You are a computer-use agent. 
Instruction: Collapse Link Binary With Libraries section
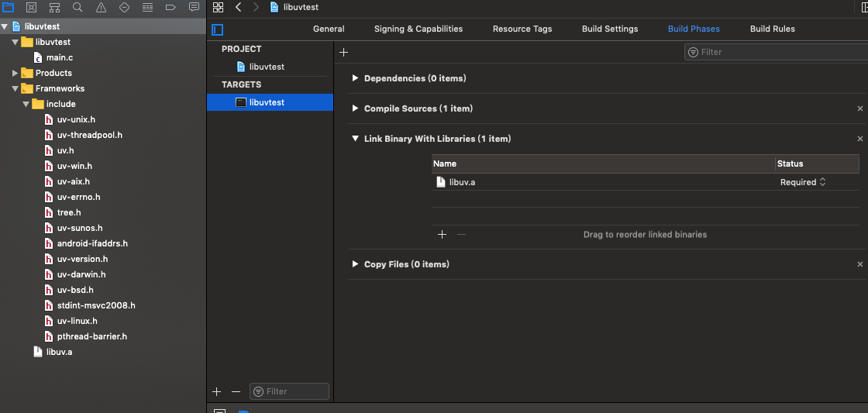coord(355,139)
